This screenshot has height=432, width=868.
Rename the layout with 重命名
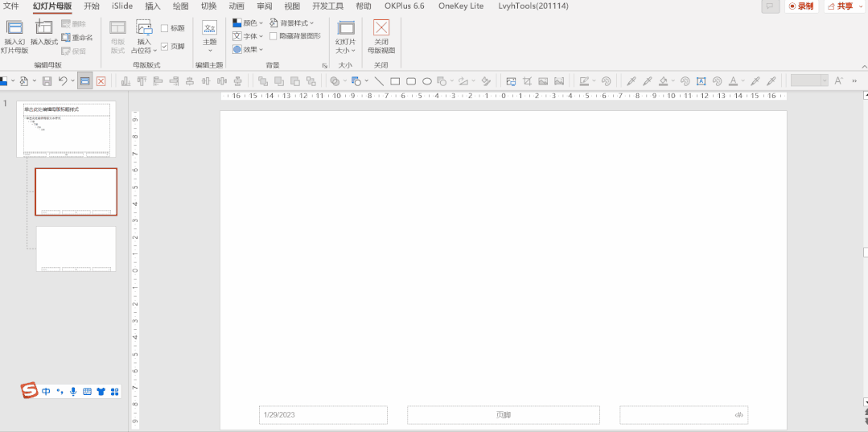(x=77, y=38)
